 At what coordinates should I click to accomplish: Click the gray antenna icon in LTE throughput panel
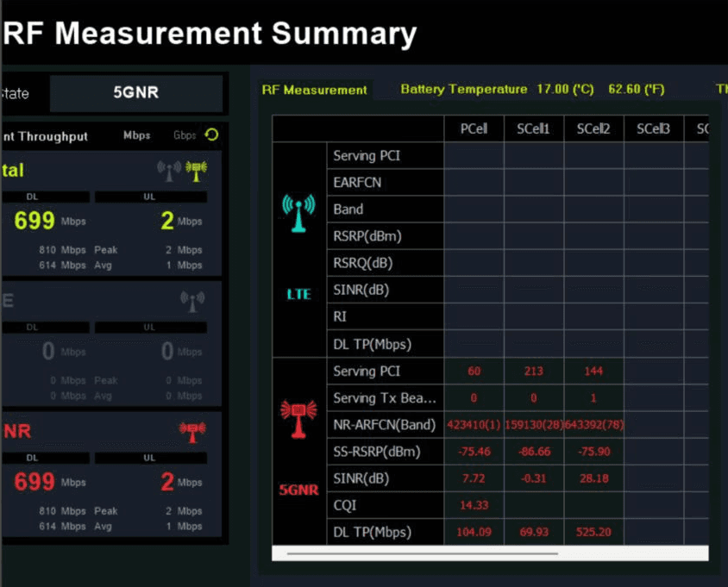[x=192, y=301]
